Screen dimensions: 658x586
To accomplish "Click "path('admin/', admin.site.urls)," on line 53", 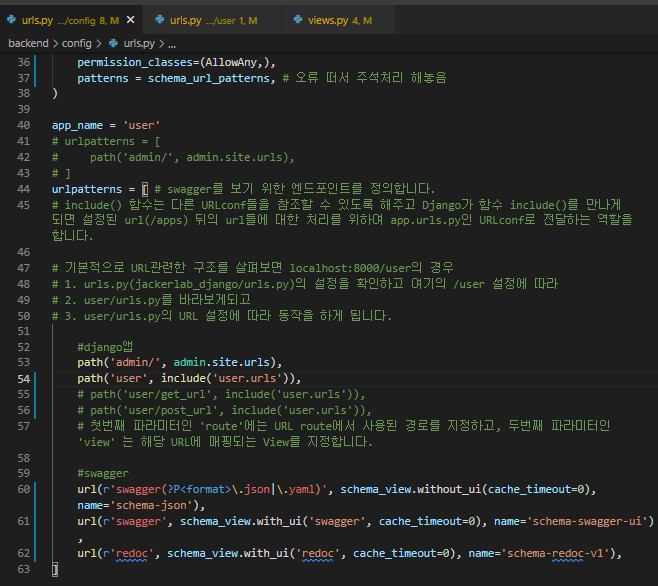I will click(180, 362).
